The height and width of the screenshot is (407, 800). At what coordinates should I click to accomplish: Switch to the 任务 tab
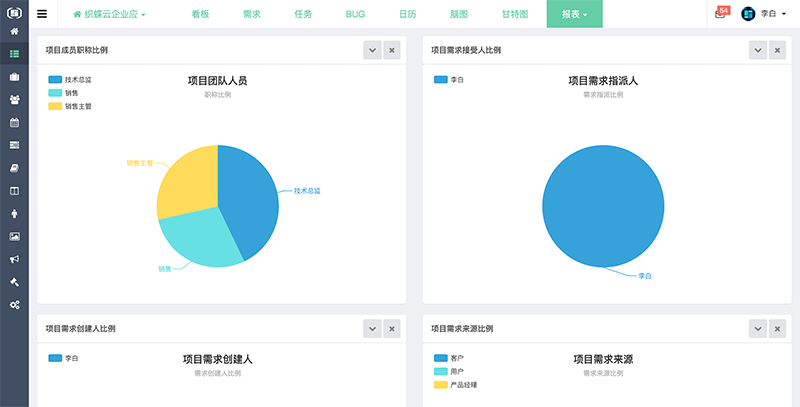303,14
